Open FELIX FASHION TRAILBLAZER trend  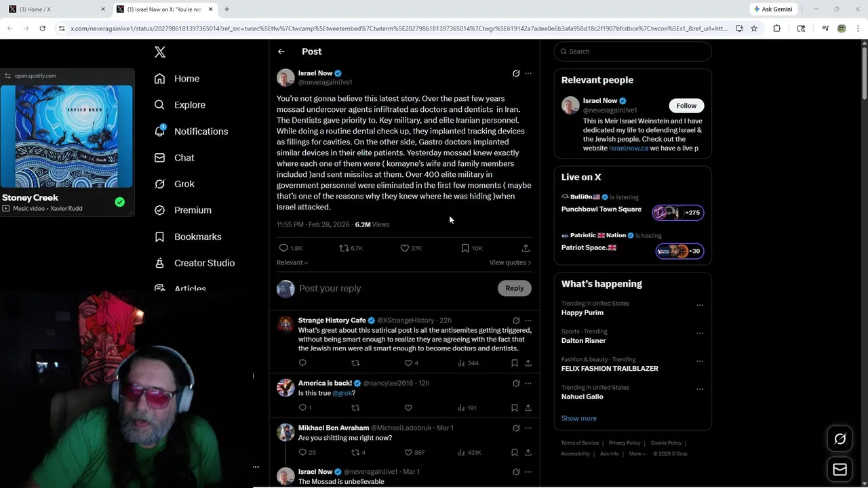tap(610, 369)
